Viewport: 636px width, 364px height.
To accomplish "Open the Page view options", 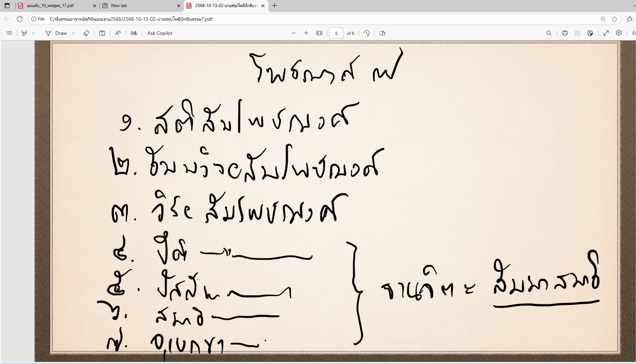I will (x=382, y=33).
